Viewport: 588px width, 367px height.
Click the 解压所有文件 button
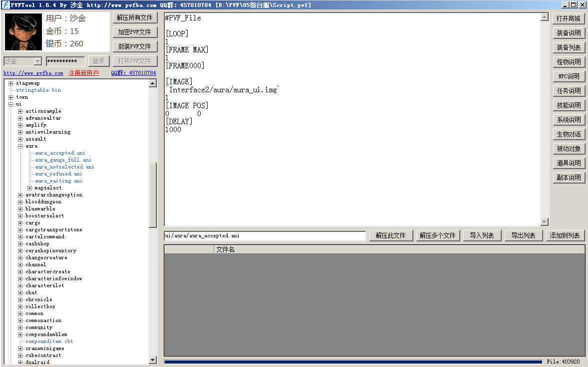tap(135, 17)
